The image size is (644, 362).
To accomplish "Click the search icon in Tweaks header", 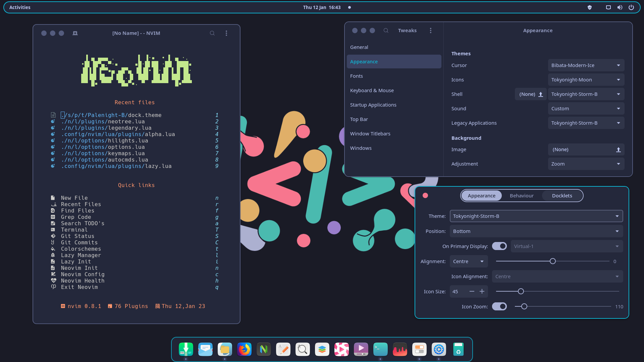I will point(386,31).
